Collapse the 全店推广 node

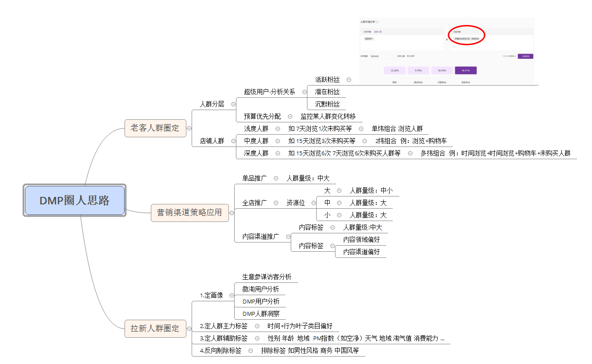coord(276,203)
